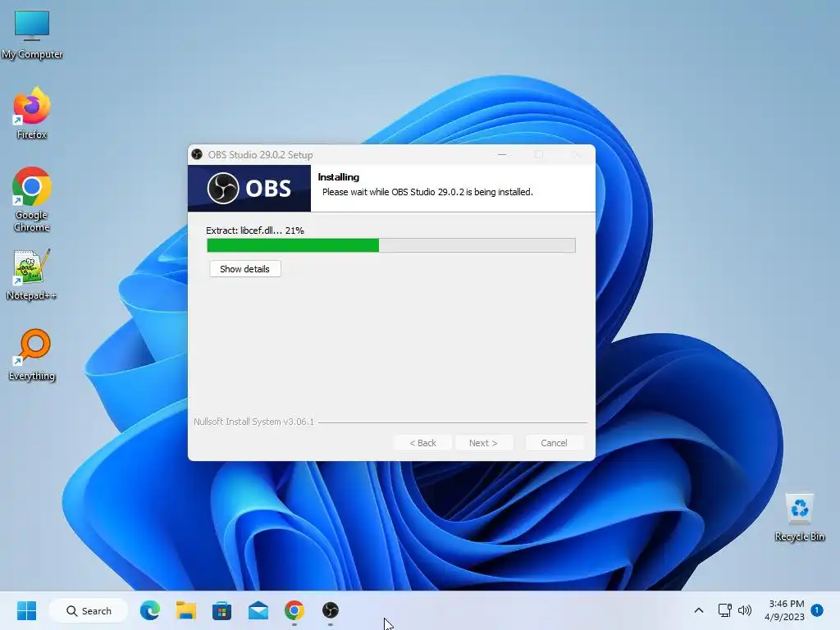840x630 pixels.
Task: Open Microsoft Edge from taskbar
Action: (x=150, y=610)
